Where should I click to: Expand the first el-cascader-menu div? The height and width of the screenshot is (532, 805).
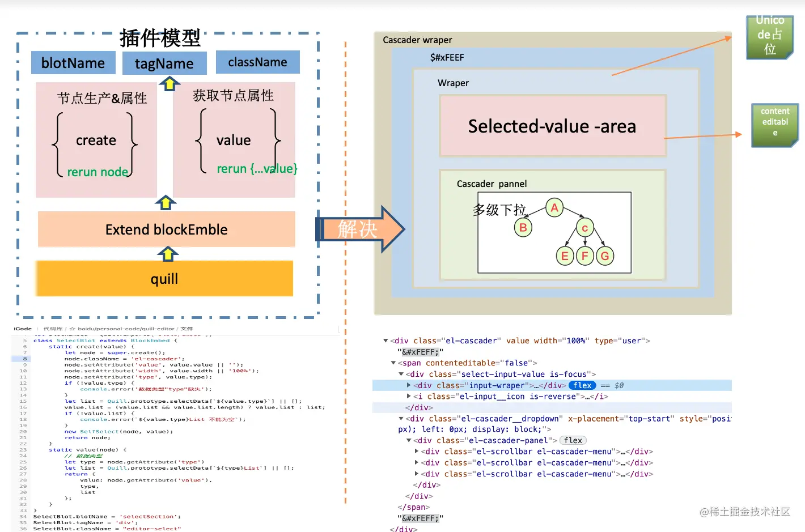(417, 452)
